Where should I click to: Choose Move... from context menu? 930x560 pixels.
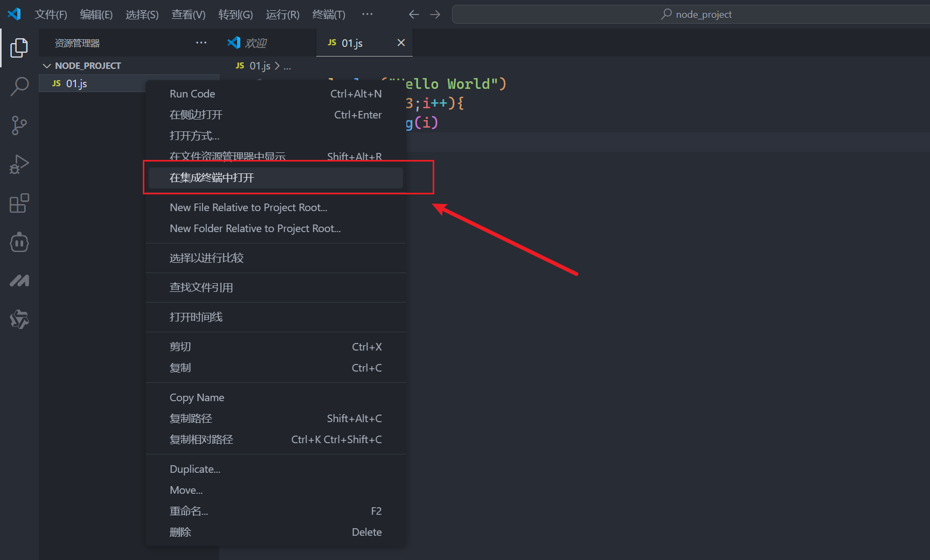point(275,490)
